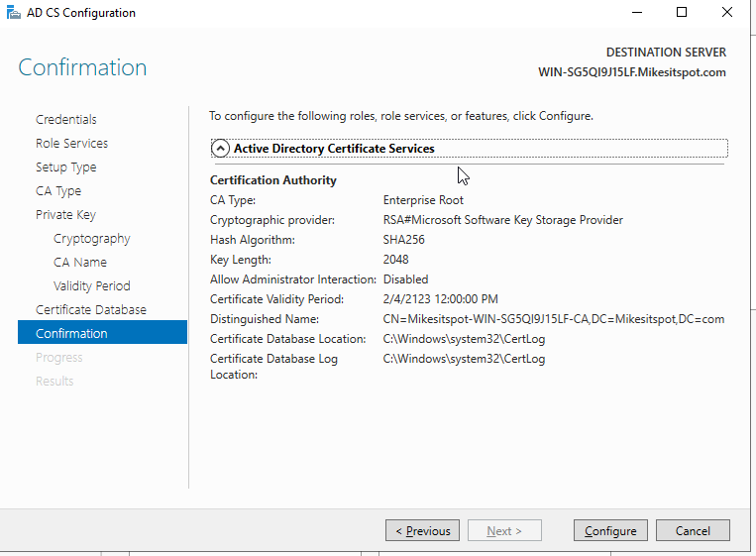Screen dimensions: 756x556
Task: Go to the Credentials step
Action: (66, 120)
